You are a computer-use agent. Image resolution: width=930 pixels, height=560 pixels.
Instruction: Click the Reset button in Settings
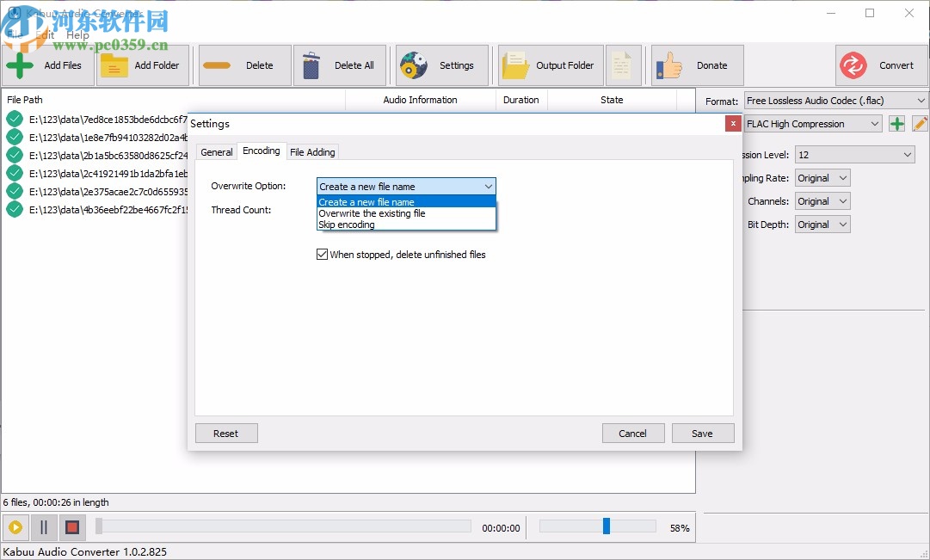tap(225, 433)
